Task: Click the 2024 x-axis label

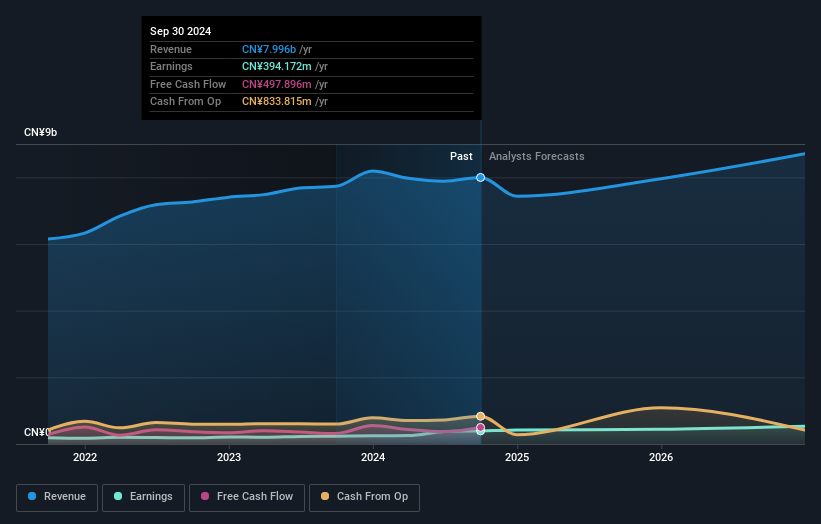Action: (x=373, y=457)
